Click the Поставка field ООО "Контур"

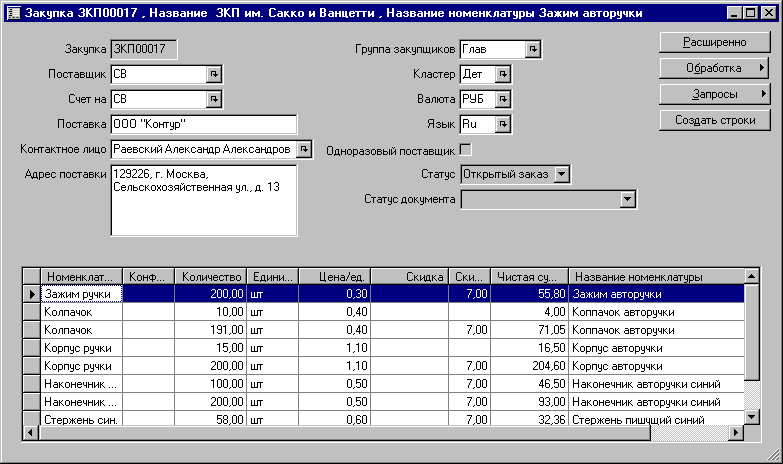point(204,124)
